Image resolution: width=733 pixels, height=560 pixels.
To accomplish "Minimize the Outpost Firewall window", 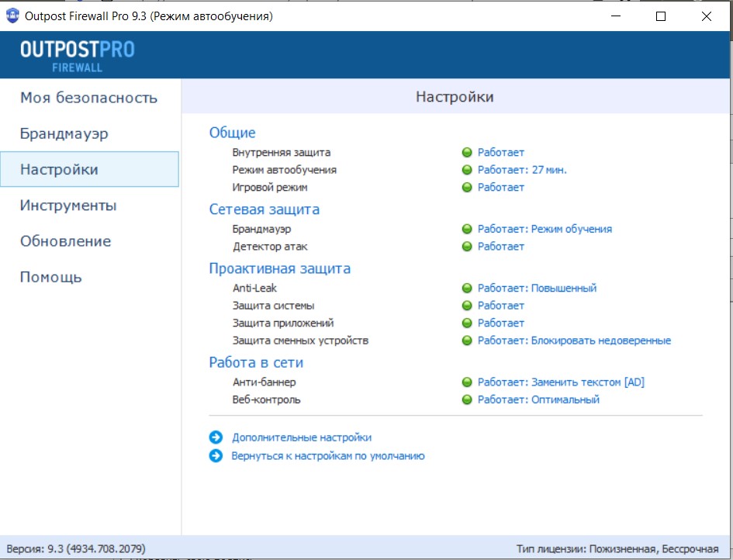I will coord(616,16).
